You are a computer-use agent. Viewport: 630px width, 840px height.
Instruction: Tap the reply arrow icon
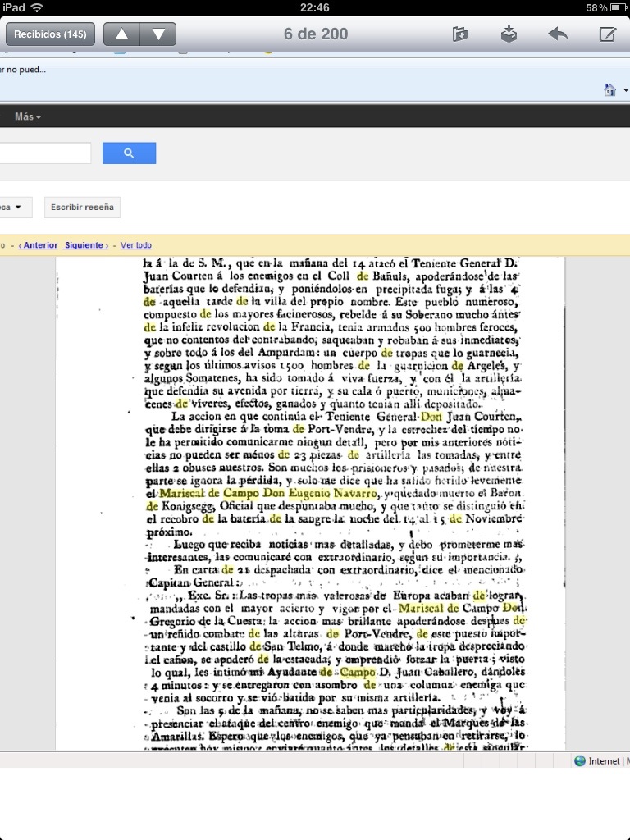(558, 34)
